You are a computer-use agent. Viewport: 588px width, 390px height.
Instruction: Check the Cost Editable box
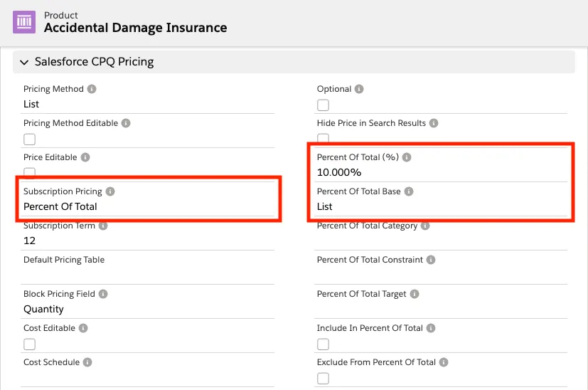[30, 344]
